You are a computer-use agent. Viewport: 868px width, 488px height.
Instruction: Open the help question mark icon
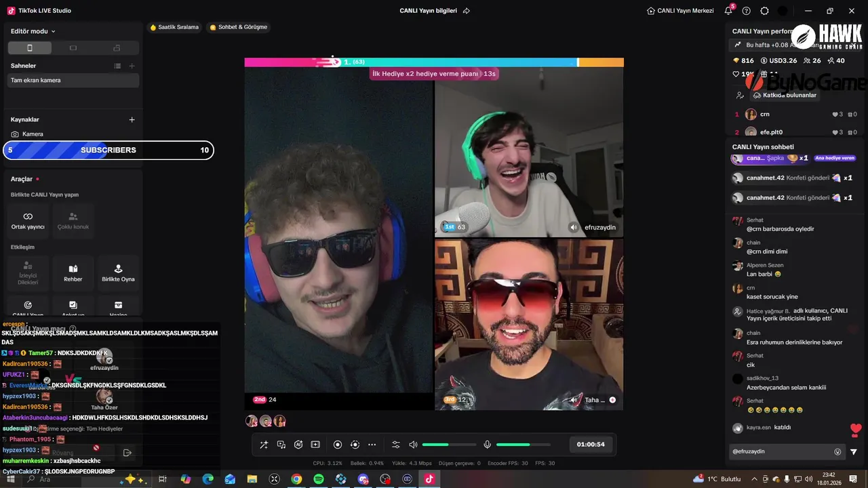click(747, 11)
